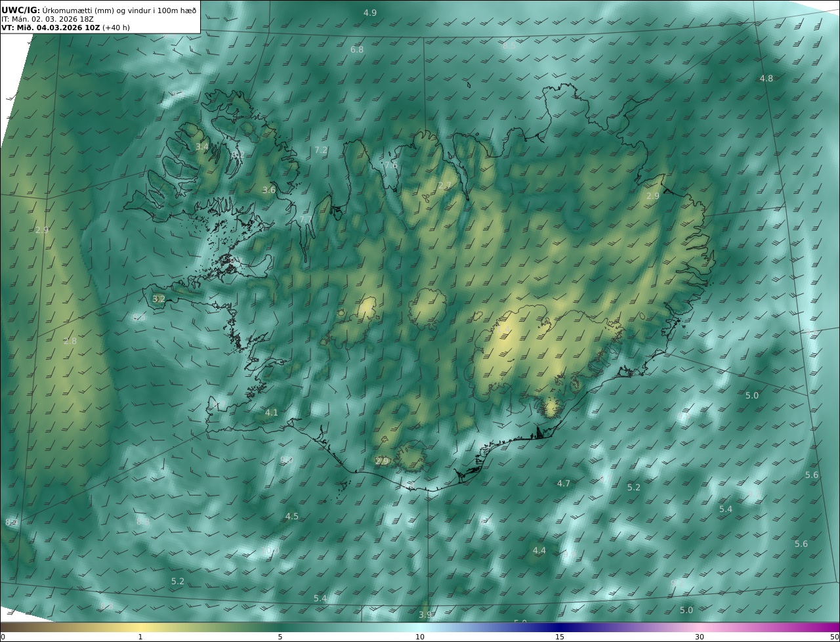Click colorbar tick label 50
840x642 pixels.
point(835,637)
